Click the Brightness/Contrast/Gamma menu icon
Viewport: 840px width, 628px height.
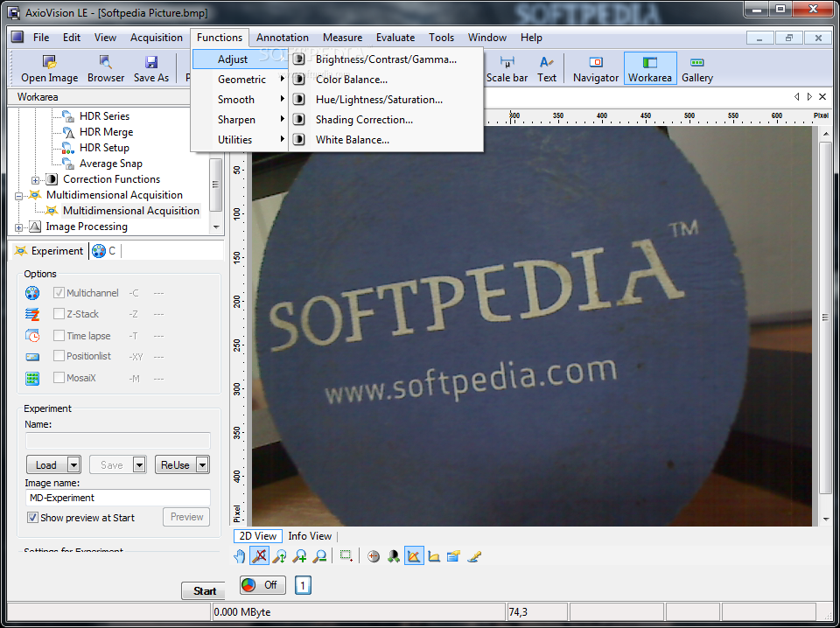click(299, 59)
